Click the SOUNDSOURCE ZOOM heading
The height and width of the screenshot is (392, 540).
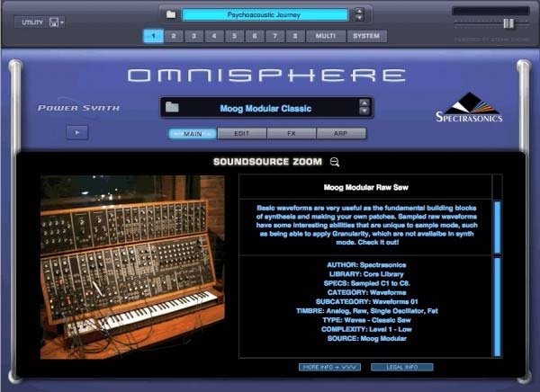tap(267, 162)
